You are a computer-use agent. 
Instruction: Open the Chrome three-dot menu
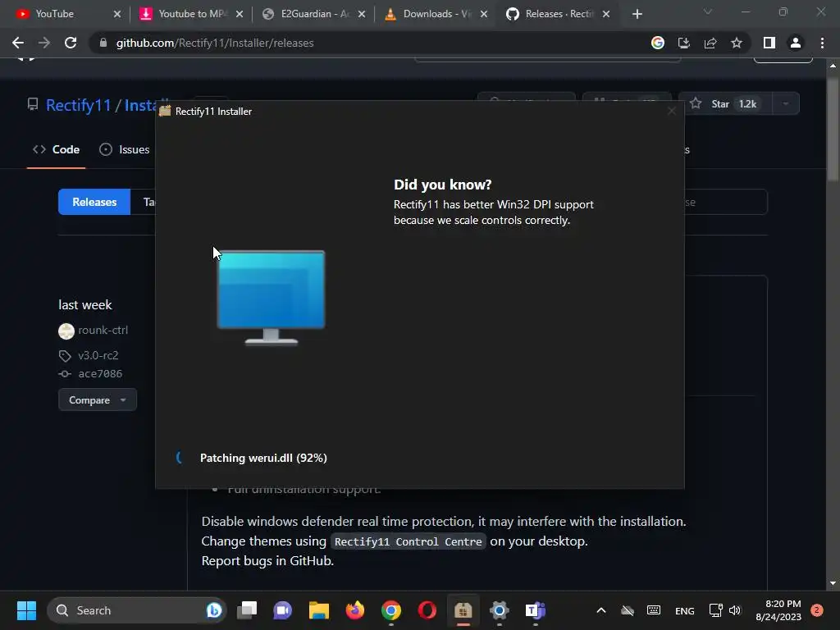822,43
